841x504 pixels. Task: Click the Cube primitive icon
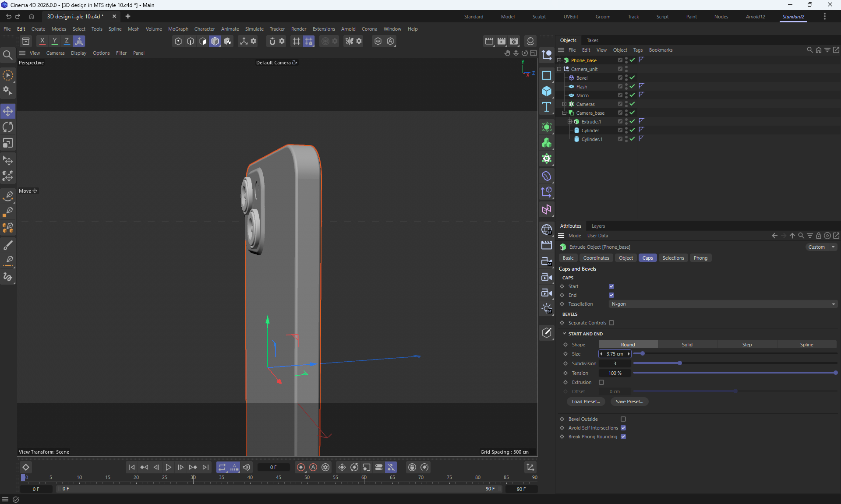[x=547, y=91]
